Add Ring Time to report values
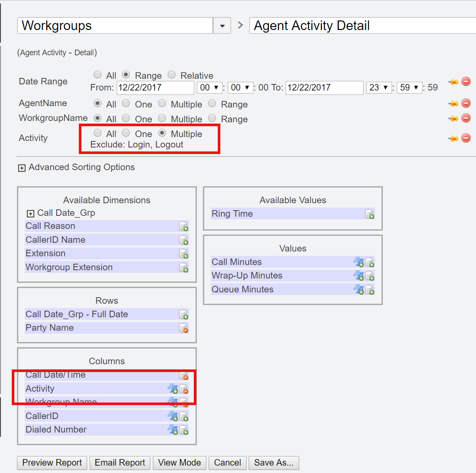The width and height of the screenshot is (476, 473). point(369,214)
